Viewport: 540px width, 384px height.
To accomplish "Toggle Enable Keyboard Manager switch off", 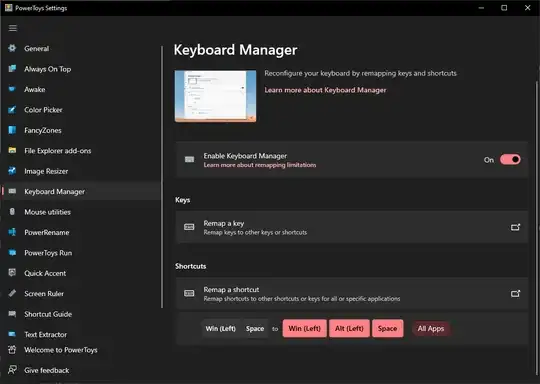I will [510, 159].
